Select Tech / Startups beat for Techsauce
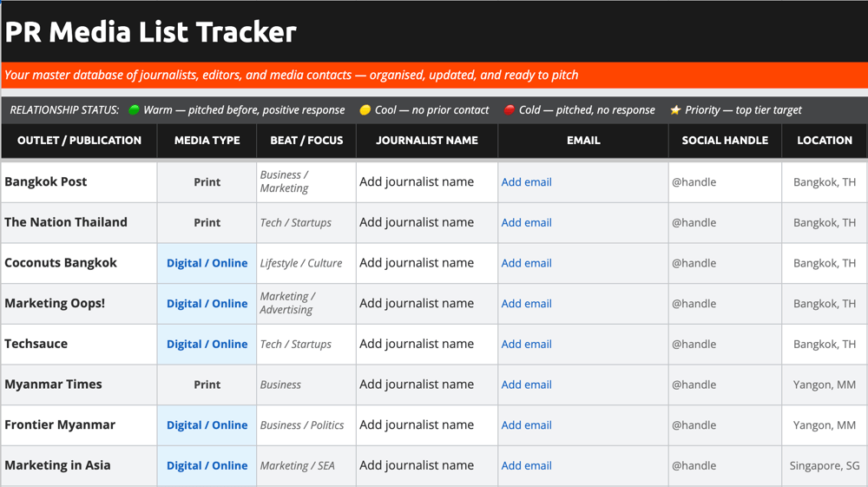This screenshot has width=868, height=487. pyautogui.click(x=306, y=344)
